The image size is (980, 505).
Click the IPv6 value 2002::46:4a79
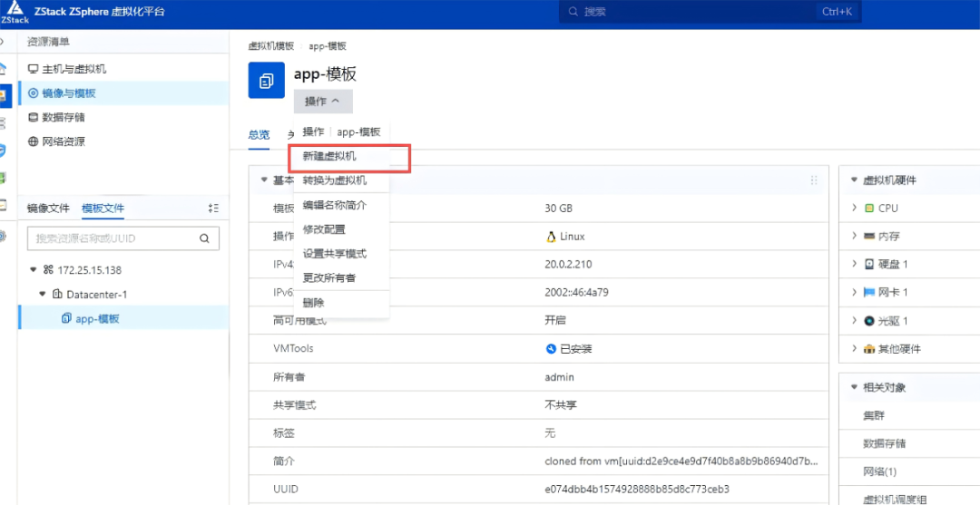click(575, 293)
